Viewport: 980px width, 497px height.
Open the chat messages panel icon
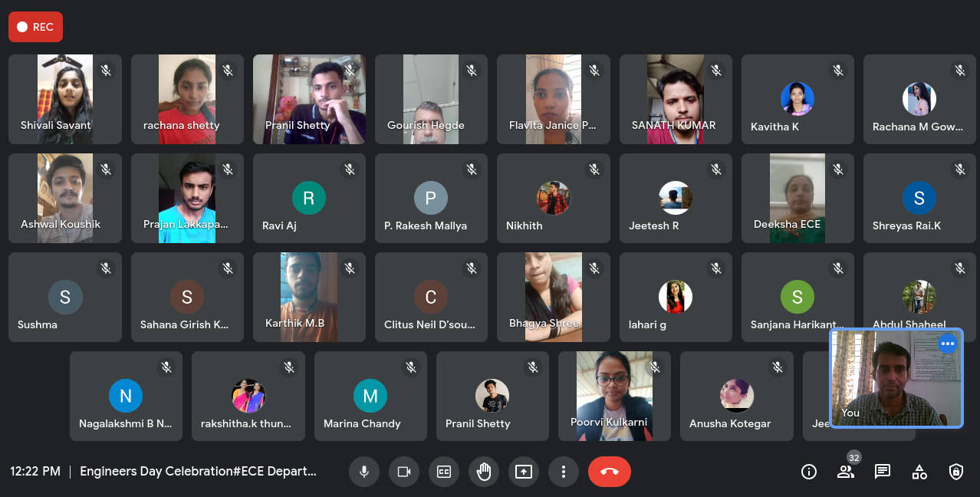pyautogui.click(x=883, y=472)
